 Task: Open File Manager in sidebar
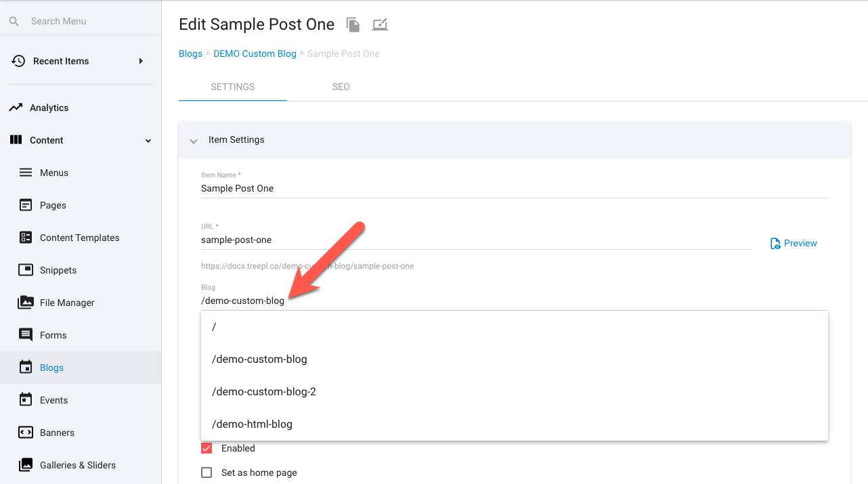67,303
